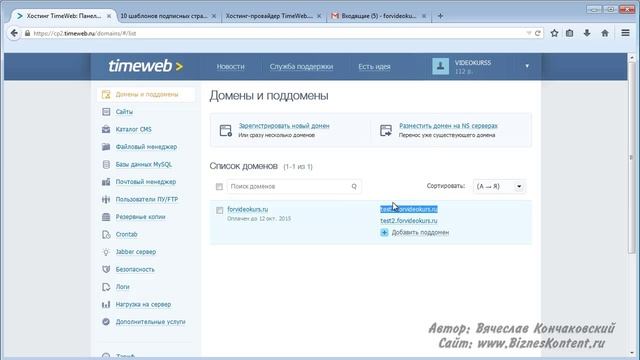Bookmark page with the star icon

[554, 33]
